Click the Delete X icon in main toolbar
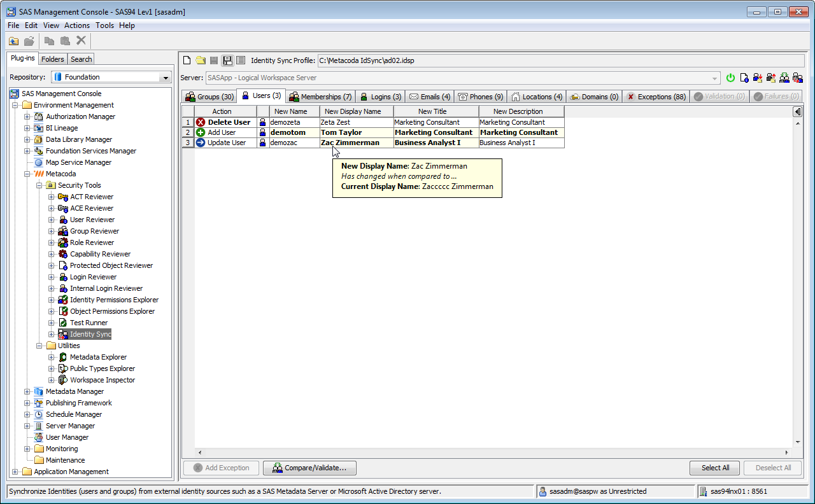The height and width of the screenshot is (504, 815). coord(81,41)
